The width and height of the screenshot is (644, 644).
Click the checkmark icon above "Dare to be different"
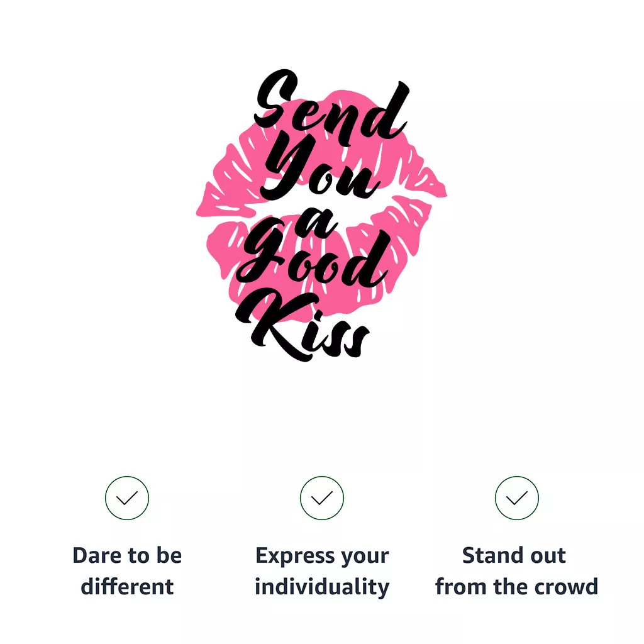(127, 498)
